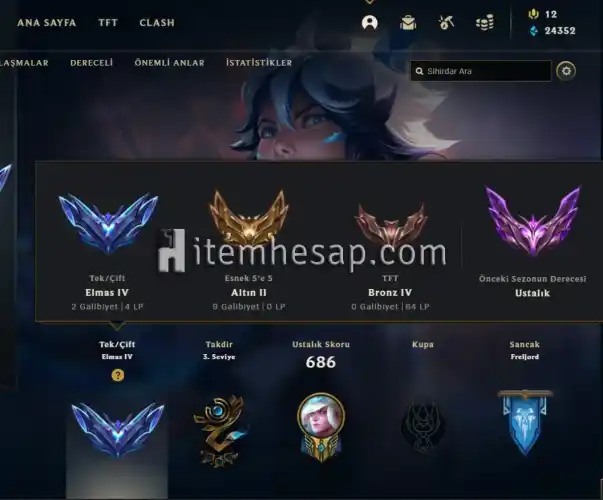Open the collection backpack icon

pyautogui.click(x=408, y=23)
